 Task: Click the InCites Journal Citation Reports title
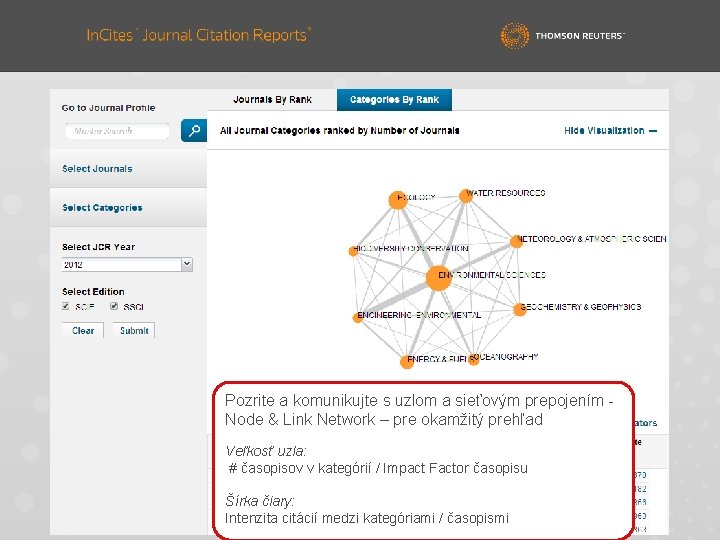199,35
